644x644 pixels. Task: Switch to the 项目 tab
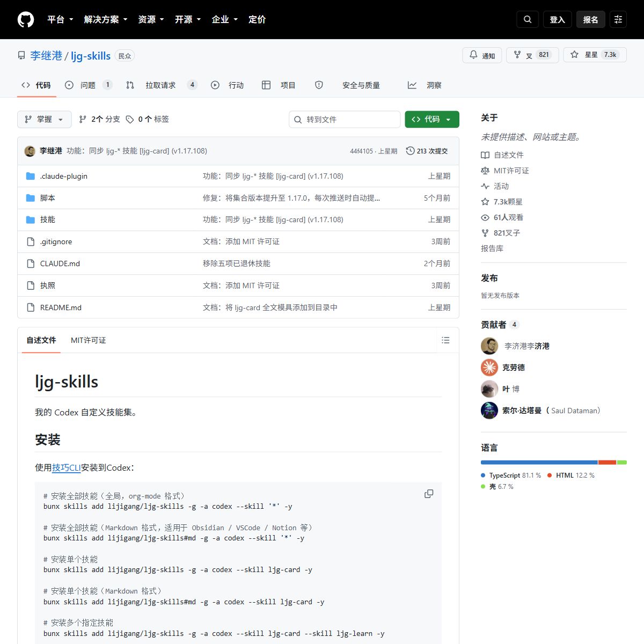click(279, 85)
